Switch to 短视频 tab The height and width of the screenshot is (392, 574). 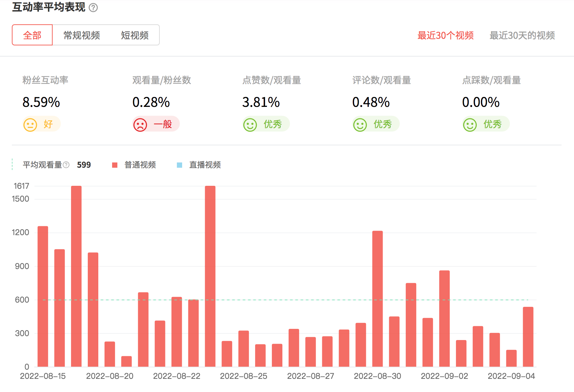point(135,35)
